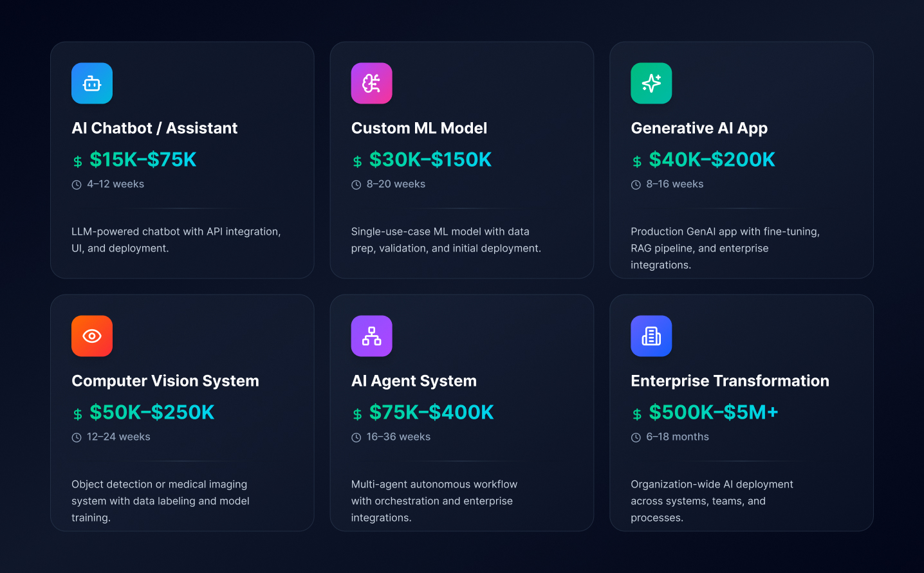Screen dimensions: 924x573
Task: Click the pink brain ML icon
Action: [371, 84]
